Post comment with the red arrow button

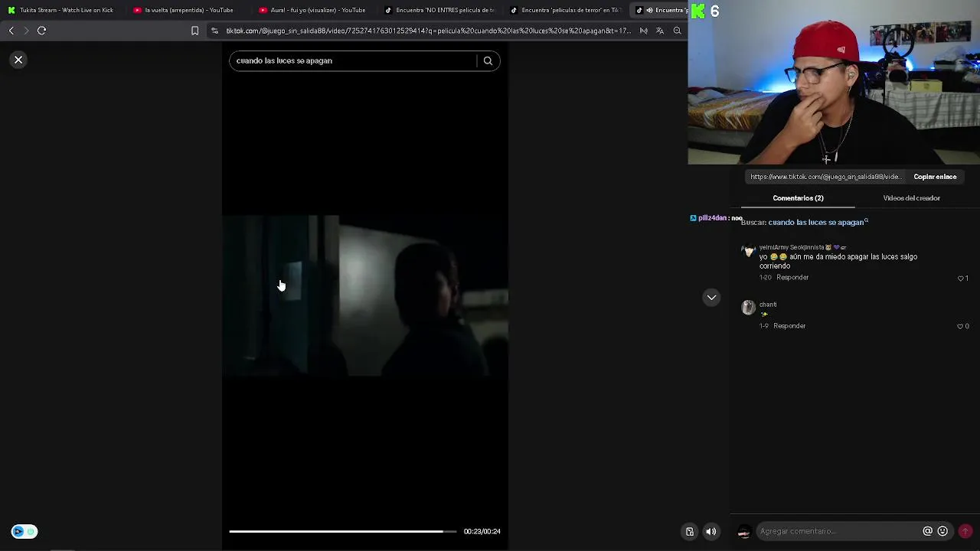965,531
